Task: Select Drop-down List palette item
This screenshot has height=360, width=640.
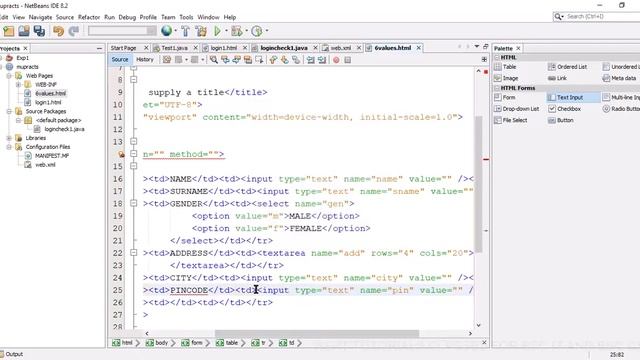Action: tap(517, 109)
